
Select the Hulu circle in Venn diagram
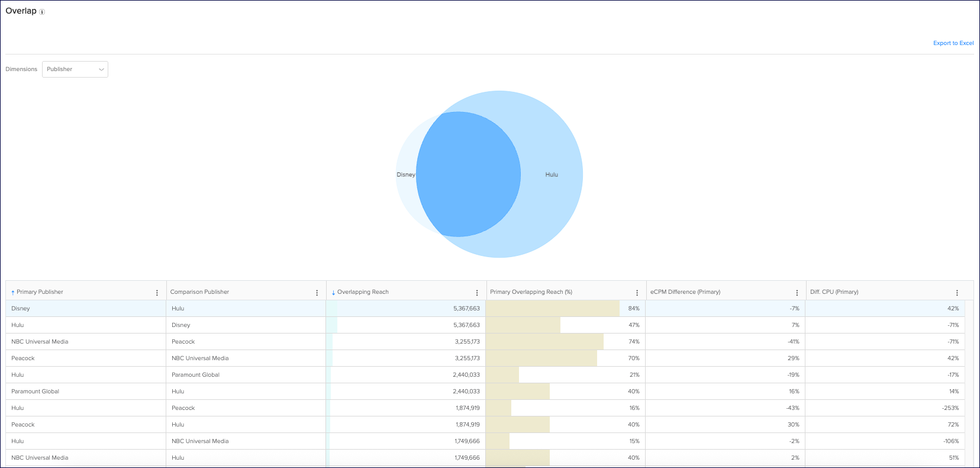552,175
